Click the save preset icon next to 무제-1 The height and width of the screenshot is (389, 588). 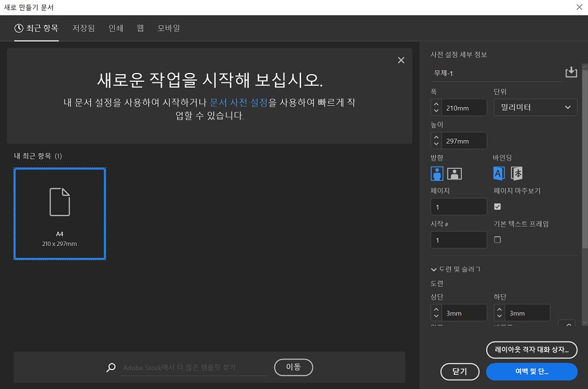point(571,72)
